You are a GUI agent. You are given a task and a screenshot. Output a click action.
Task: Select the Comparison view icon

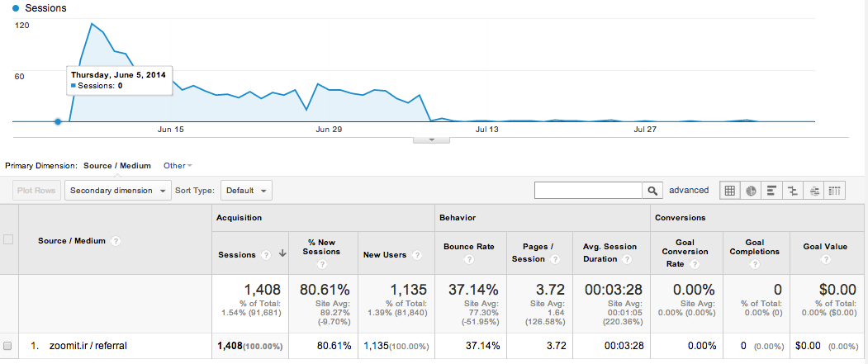pos(793,191)
